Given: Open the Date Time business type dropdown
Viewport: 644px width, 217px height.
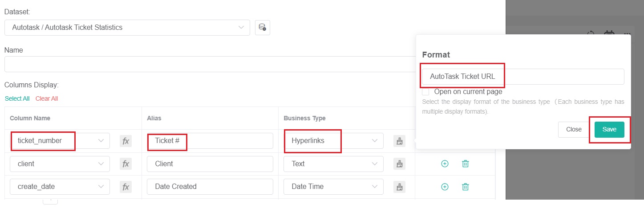Looking at the screenshot, I should [x=333, y=186].
